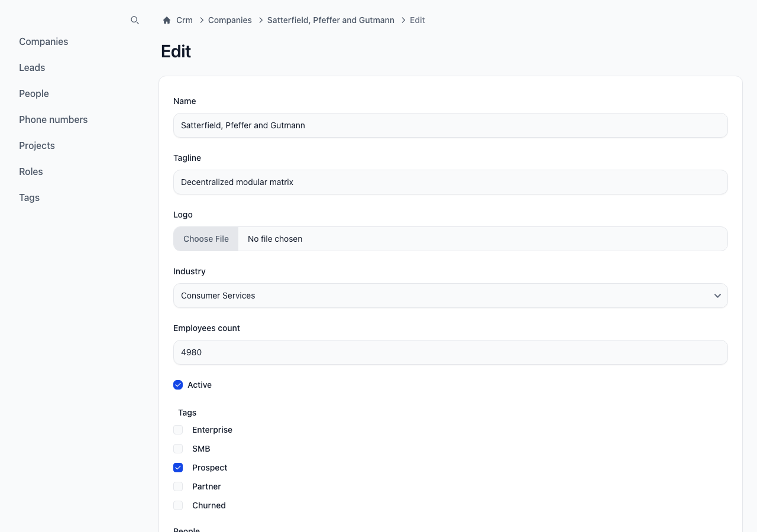Open Companies in the sidebar
Viewport: 757px width, 532px height.
pos(44,41)
